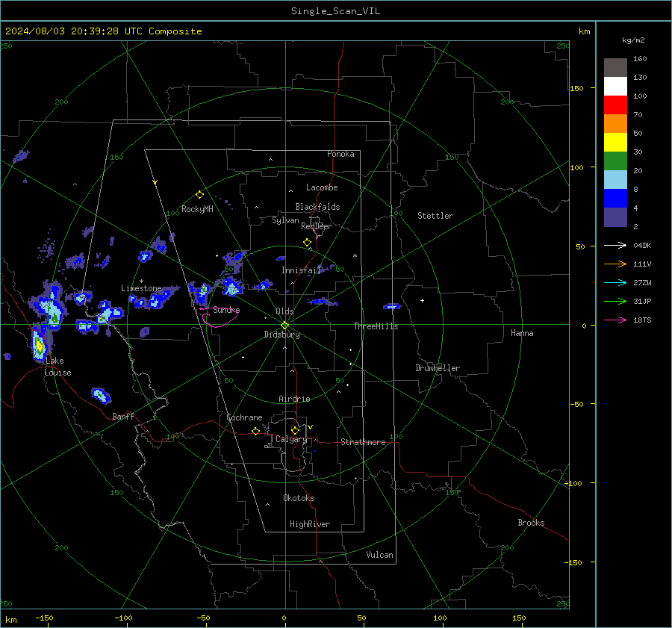Click the Drumheller city label

click(x=438, y=368)
